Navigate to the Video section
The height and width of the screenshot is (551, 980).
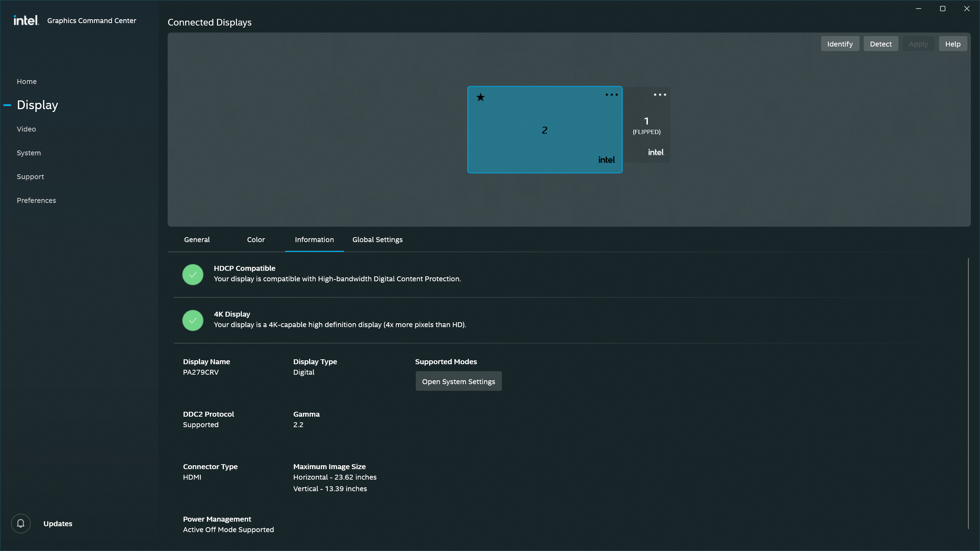coord(26,128)
